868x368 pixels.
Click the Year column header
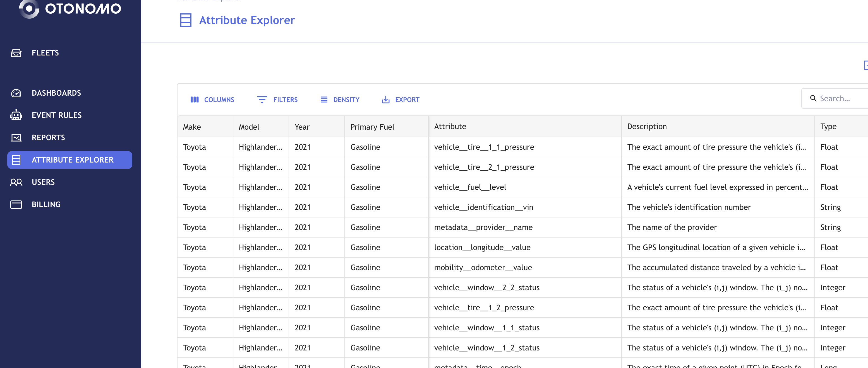(302, 127)
